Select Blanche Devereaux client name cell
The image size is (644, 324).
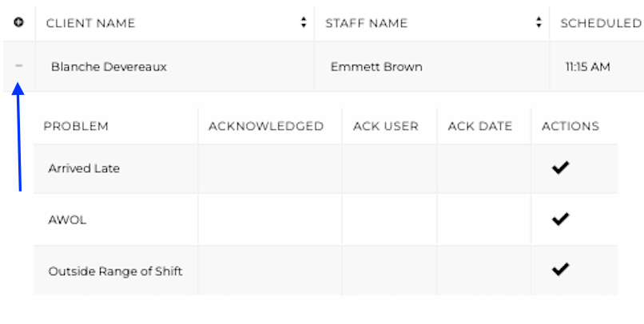(109, 67)
